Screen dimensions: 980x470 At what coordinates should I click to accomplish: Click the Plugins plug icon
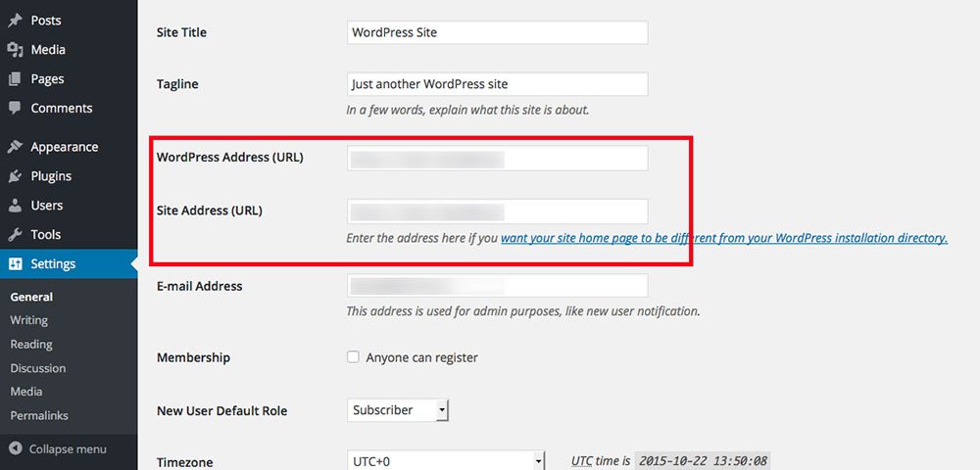(15, 176)
